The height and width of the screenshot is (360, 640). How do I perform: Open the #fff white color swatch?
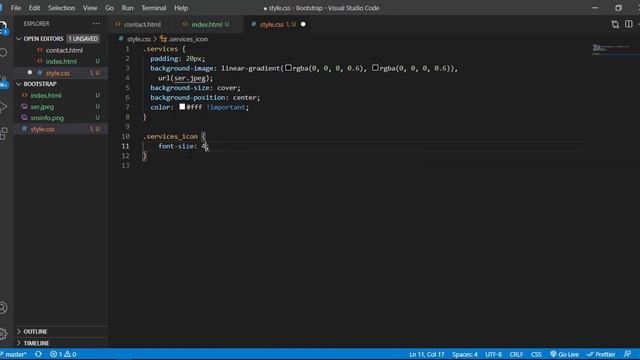click(182, 107)
